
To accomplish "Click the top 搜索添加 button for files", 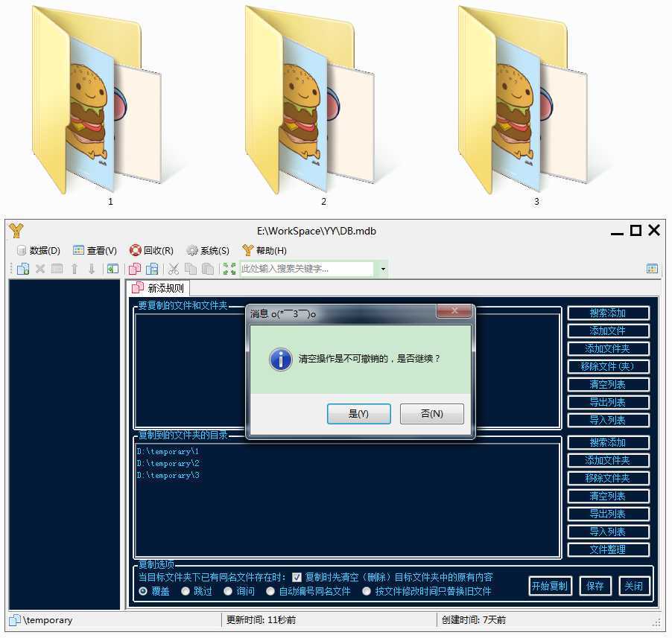I will click(608, 313).
